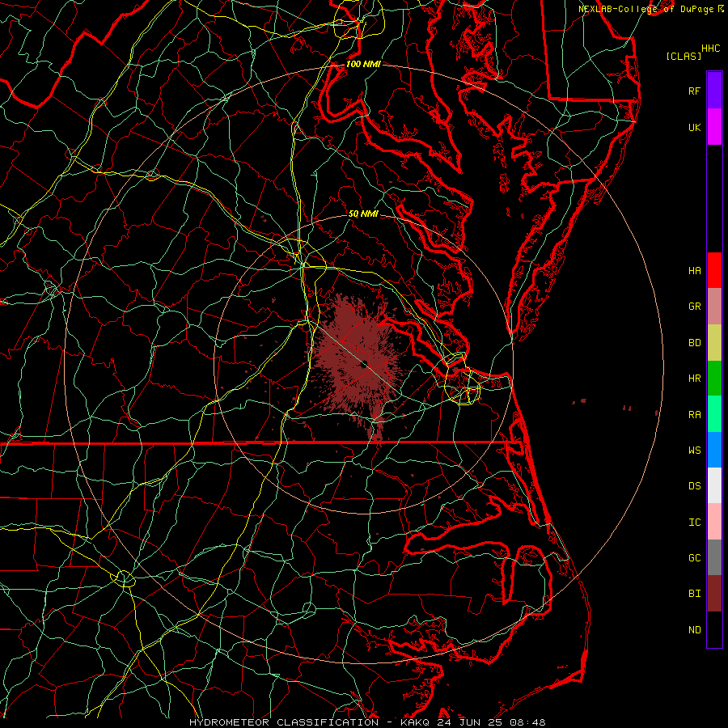728x728 pixels.
Task: Click the ND legend label
Action: tap(694, 630)
